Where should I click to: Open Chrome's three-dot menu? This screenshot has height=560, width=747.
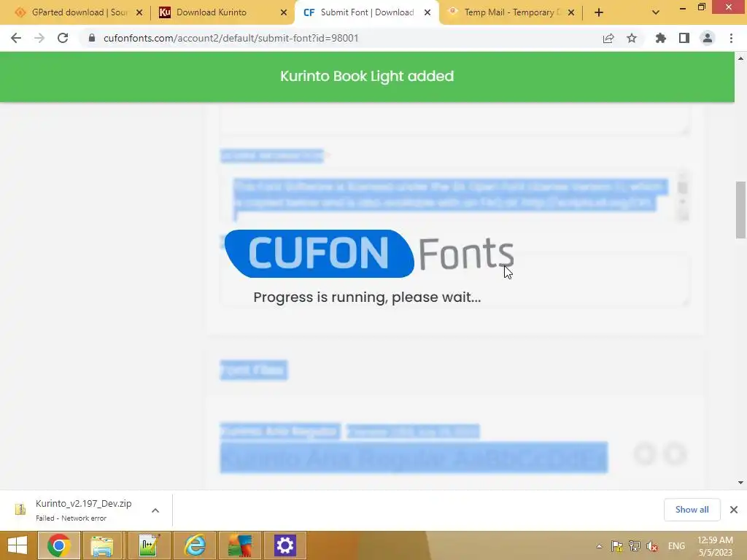point(731,38)
